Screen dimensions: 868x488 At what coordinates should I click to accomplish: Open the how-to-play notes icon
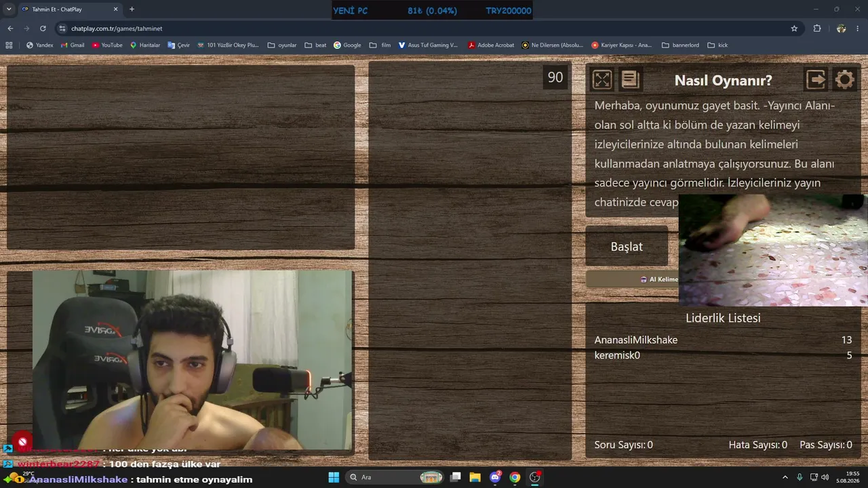(x=631, y=80)
